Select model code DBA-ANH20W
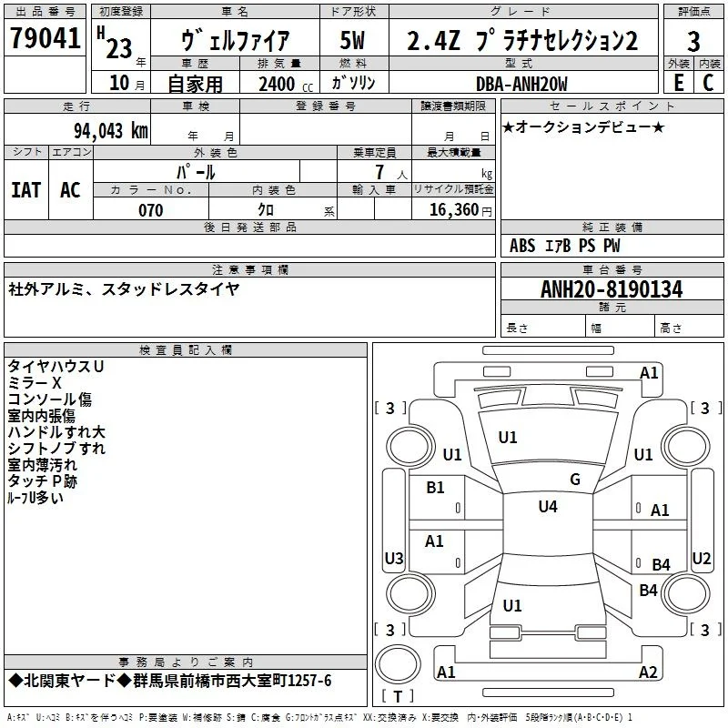Image resolution: width=728 pixels, height=728 pixels. click(x=521, y=84)
